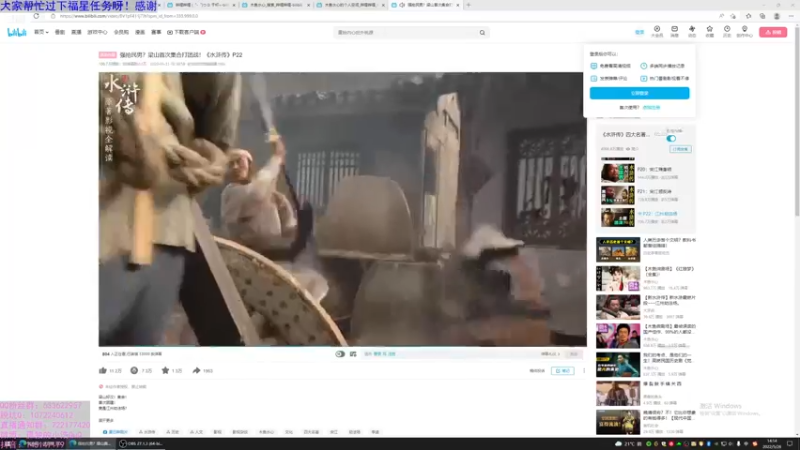This screenshot has width=800, height=450.
Task: Click the search magnifier icon
Action: click(x=482, y=33)
